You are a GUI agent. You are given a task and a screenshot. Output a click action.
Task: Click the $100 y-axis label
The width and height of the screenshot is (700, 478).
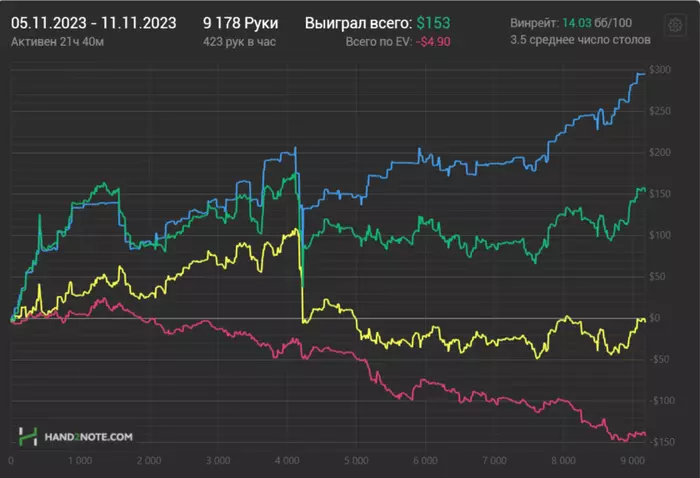coord(660,235)
